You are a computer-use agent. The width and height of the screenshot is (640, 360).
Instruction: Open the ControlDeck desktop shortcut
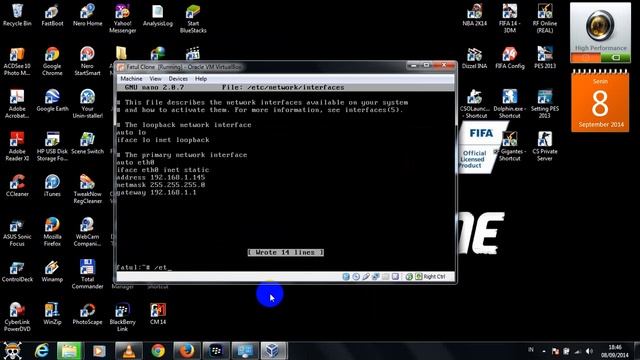[x=17, y=271]
